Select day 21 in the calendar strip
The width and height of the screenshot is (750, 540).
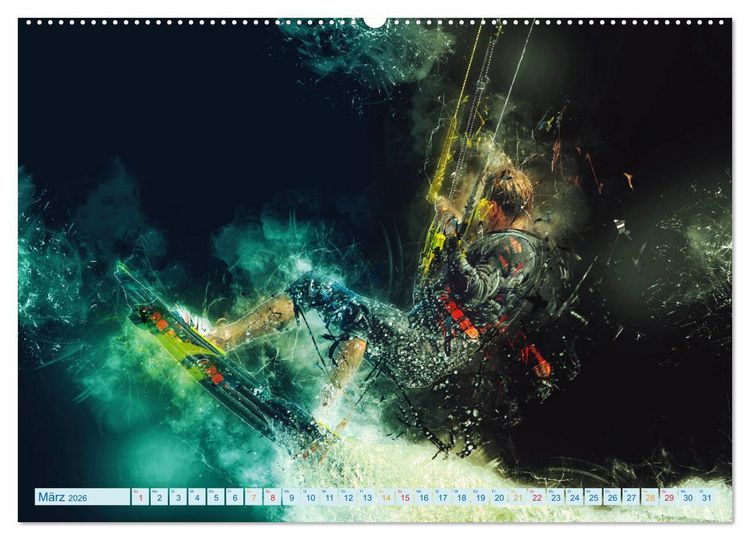(x=518, y=497)
